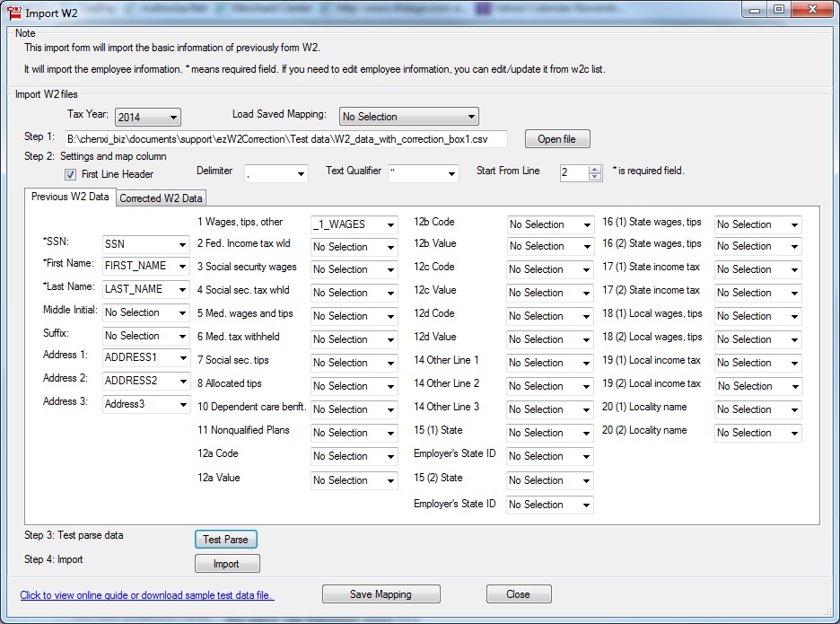
Task: Expand the Load Saved Mapping dropdown
Action: [x=408, y=117]
